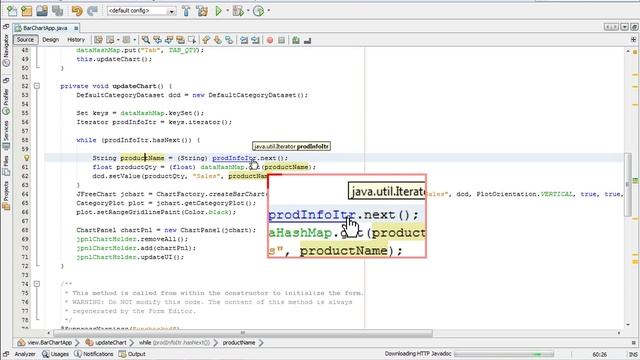Screen dimensions: 640x360
Task: Click the New File toolbar icon
Action: pyautogui.click(x=11, y=11)
